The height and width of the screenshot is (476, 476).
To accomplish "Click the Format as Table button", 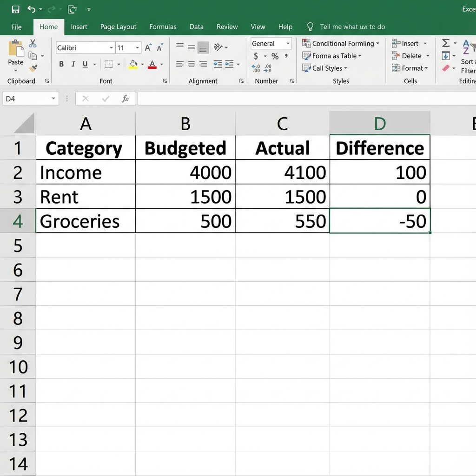I will (x=332, y=56).
